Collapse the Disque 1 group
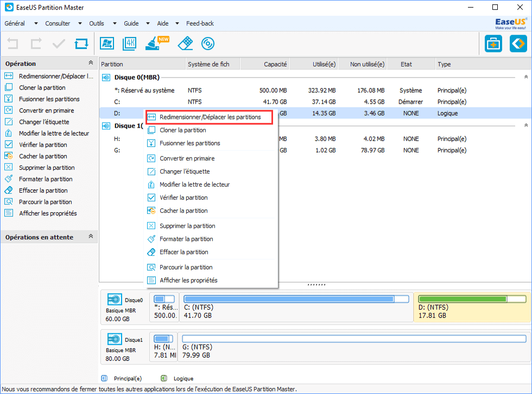Viewport: 532px width, 394px height. 526,125
